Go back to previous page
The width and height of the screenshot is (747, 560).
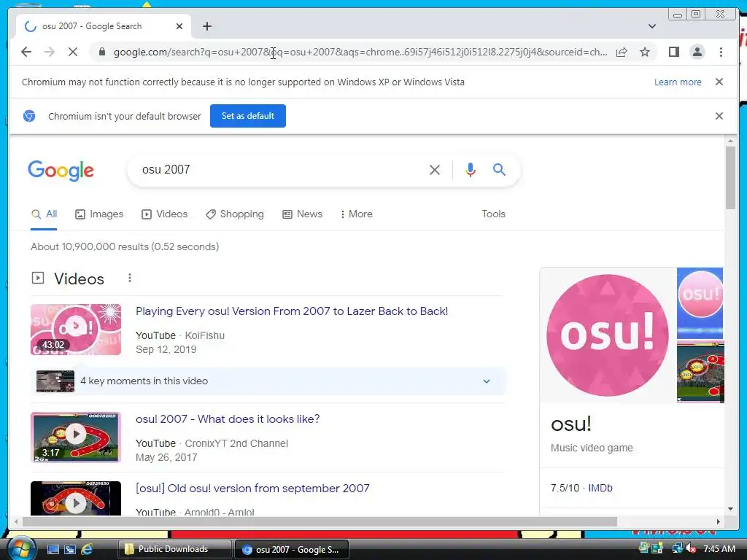pyautogui.click(x=26, y=52)
